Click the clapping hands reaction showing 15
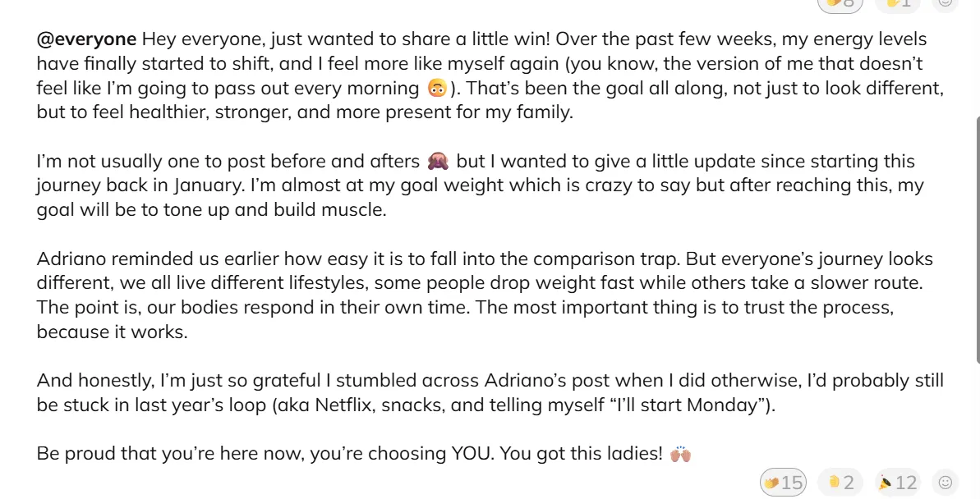This screenshot has width=980, height=499. click(x=784, y=483)
